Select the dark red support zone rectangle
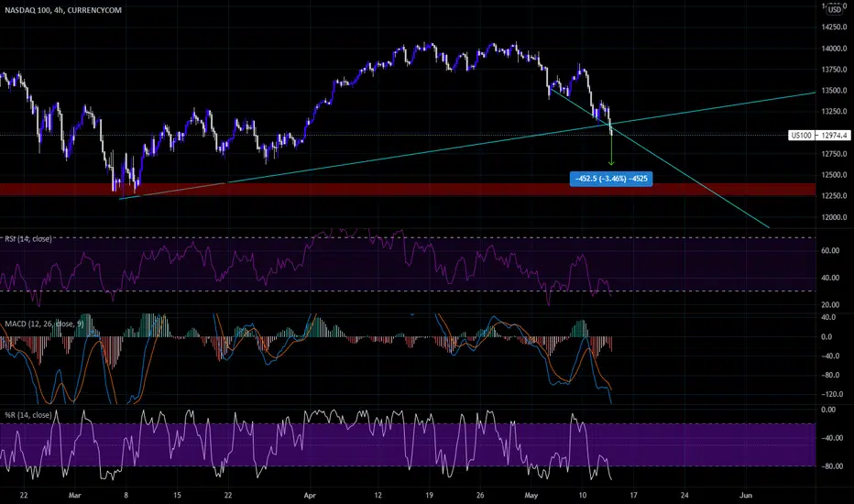The height and width of the screenshot is (504, 854). (408, 189)
